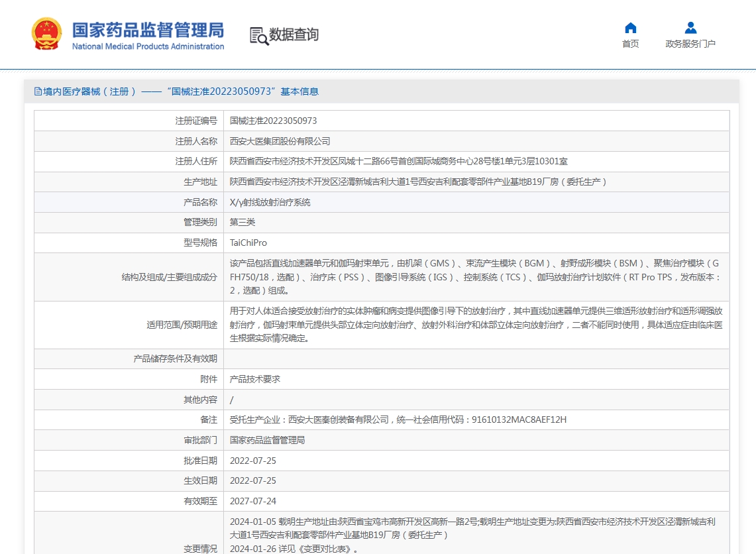
Task: Select registration number value 国械注准20223050973 in table
Action: (x=274, y=121)
